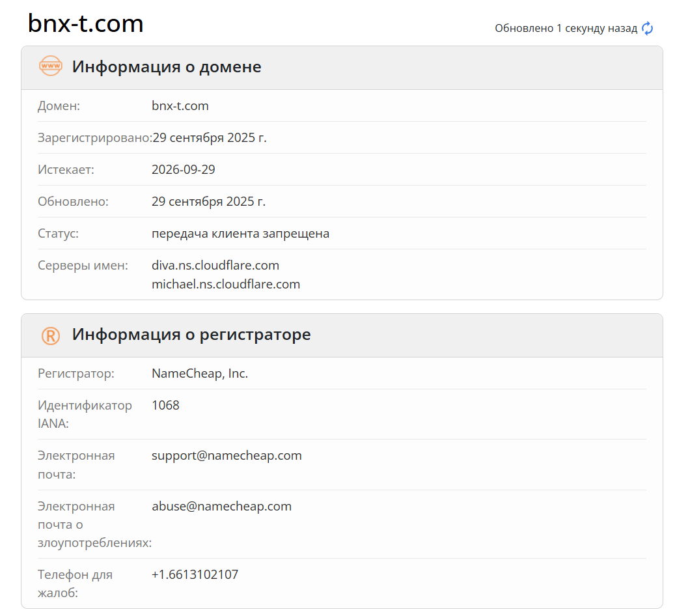Click the support@namecheap.com email address
The width and height of the screenshot is (675, 616).
coord(227,455)
